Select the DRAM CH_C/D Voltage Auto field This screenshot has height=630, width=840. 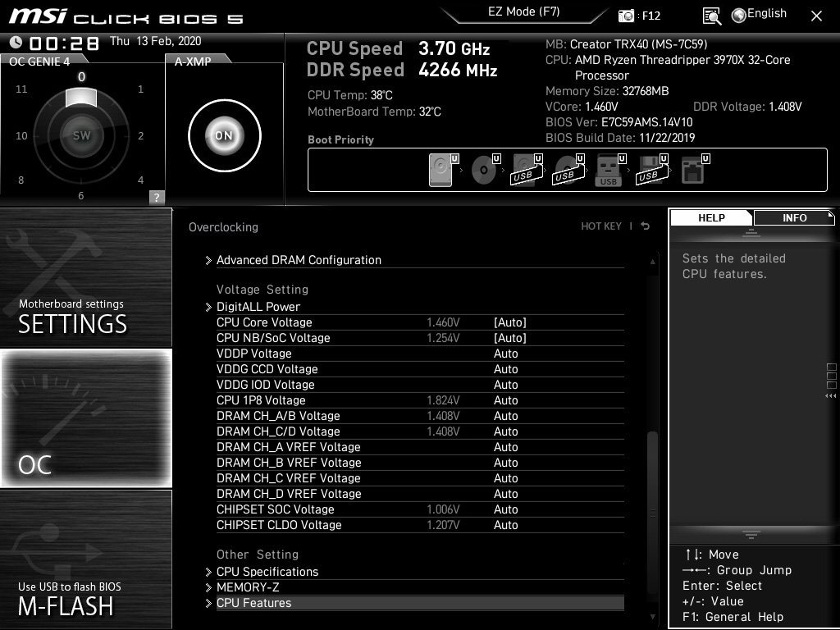505,431
